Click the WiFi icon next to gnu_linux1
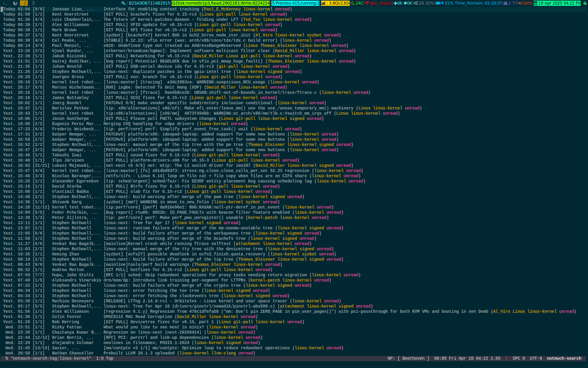The width and height of the screenshot is (588, 368). tap(367, 3)
